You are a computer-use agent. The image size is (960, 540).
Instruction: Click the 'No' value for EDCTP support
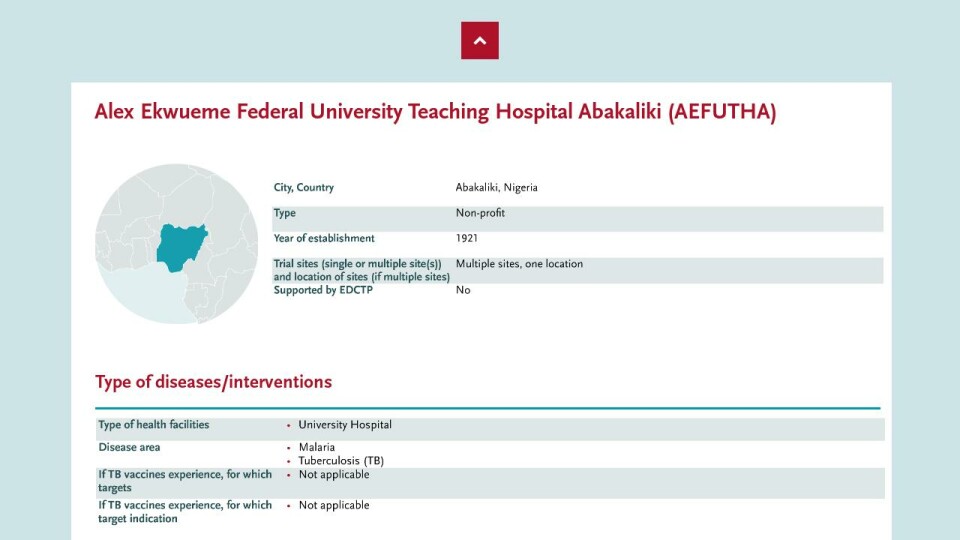463,290
